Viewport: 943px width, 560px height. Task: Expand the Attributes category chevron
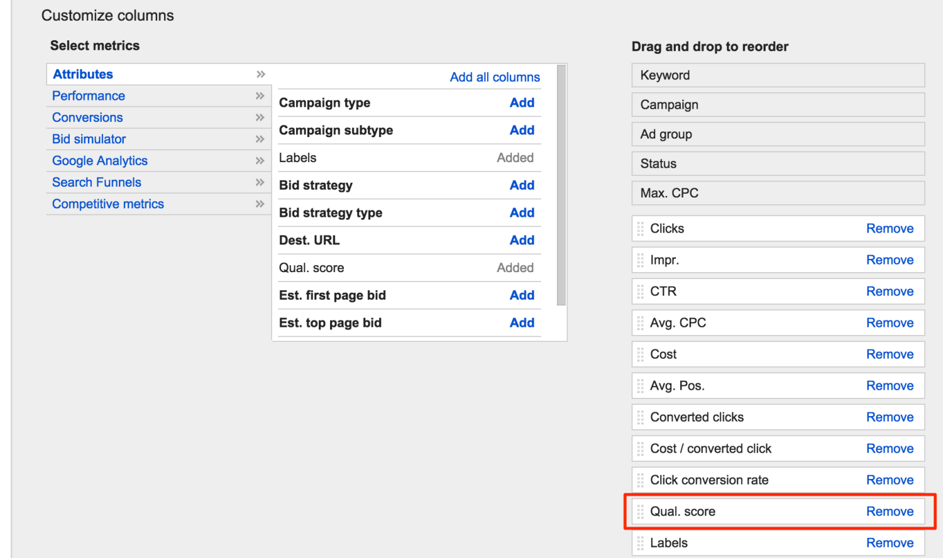tap(261, 74)
